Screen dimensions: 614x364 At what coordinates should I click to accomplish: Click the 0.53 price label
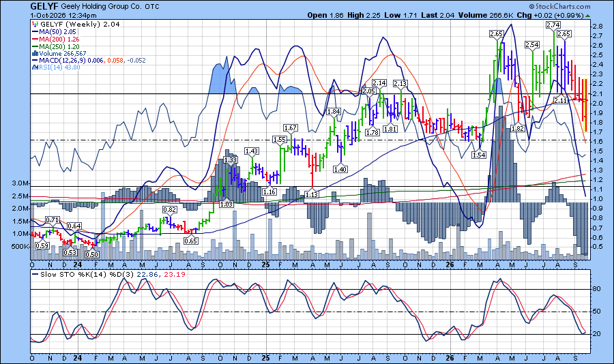(70, 252)
